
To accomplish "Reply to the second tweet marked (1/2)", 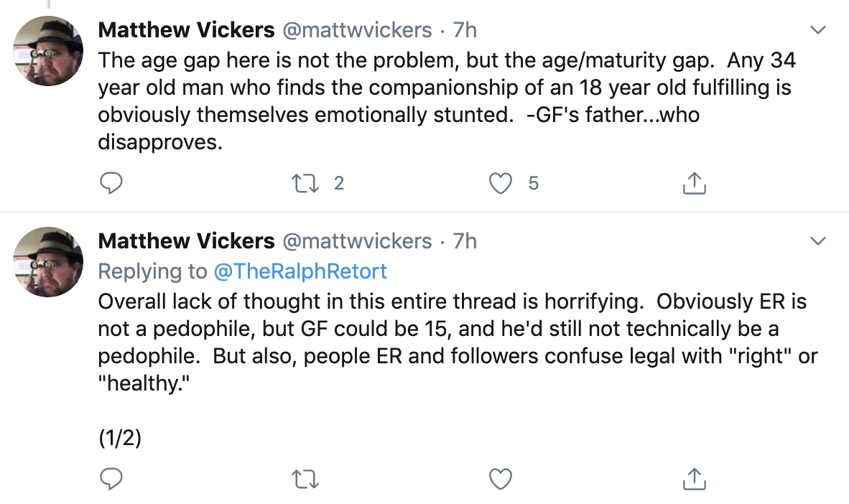I will (111, 479).
